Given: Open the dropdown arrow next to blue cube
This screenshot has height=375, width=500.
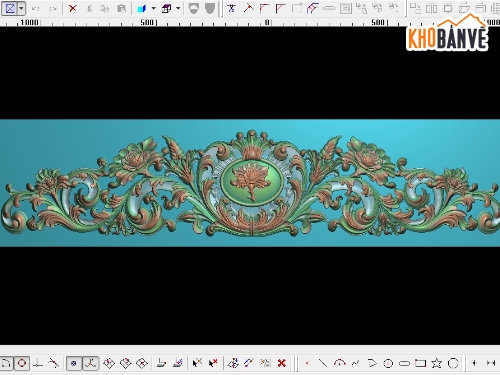Looking at the screenshot, I should click(x=154, y=8).
